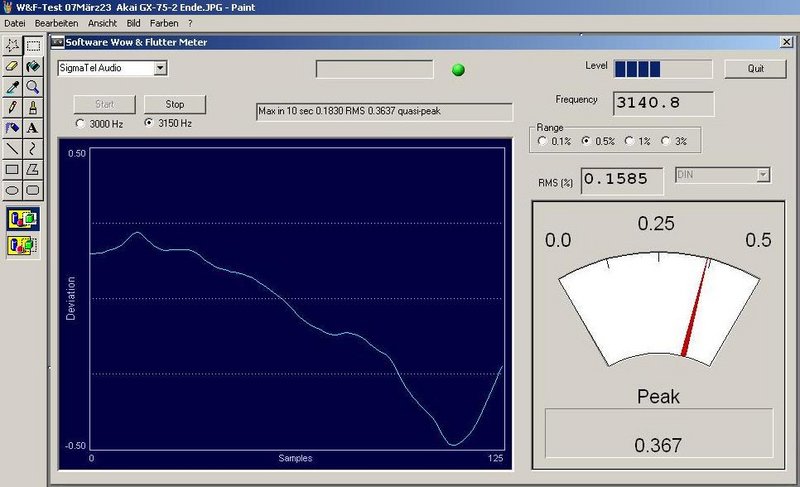Viewport: 800px width, 487px height.
Task: Select the Free-Form Select tool in Paint
Action: click(12, 46)
